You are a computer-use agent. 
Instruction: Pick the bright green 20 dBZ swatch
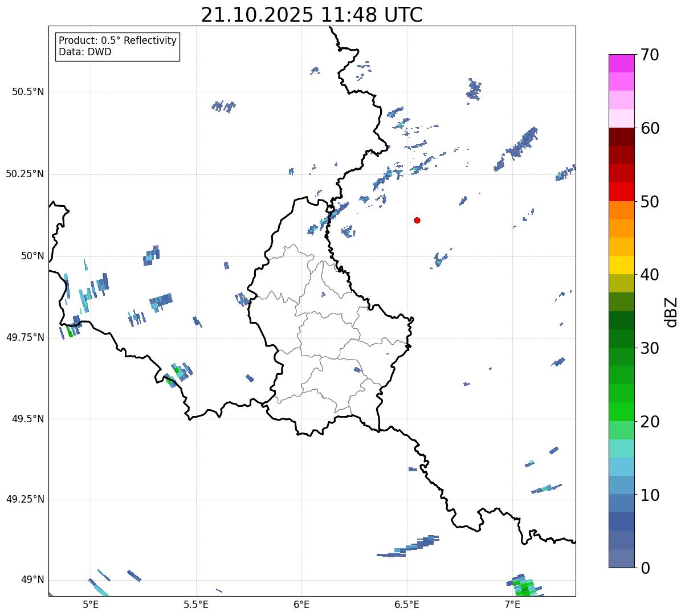point(622,412)
